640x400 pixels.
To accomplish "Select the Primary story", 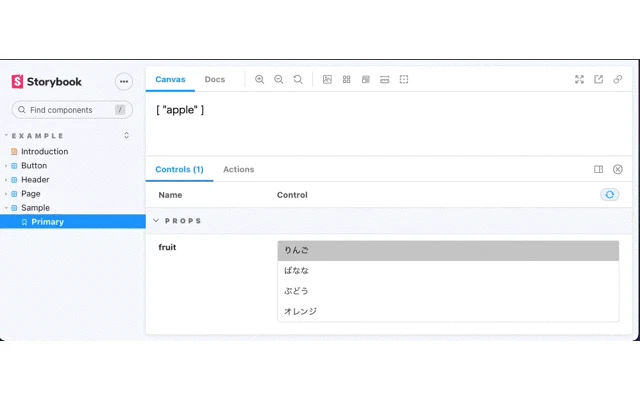I will (73, 222).
